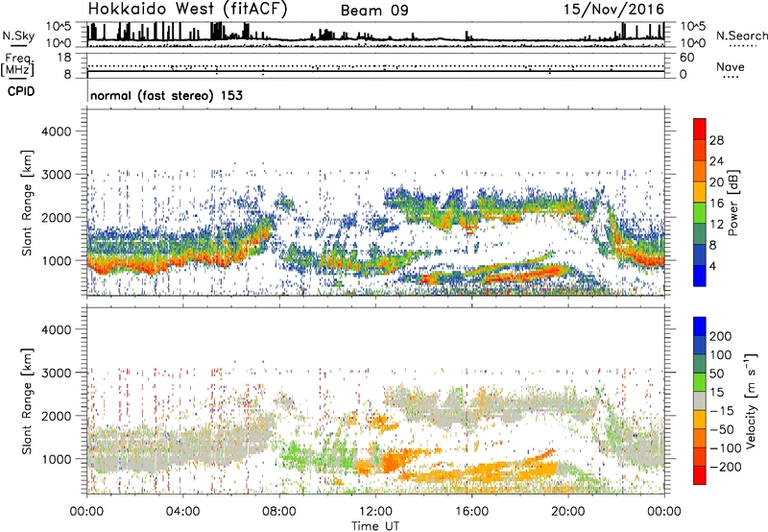Select the "Freq. [MHz]" axis label
This screenshot has width=768, height=532.
tap(17, 65)
